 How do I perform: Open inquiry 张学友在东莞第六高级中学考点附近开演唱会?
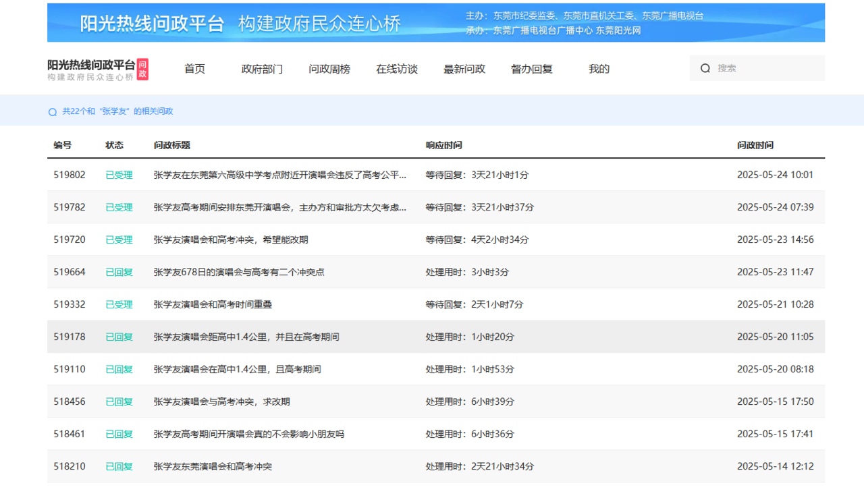coord(280,175)
